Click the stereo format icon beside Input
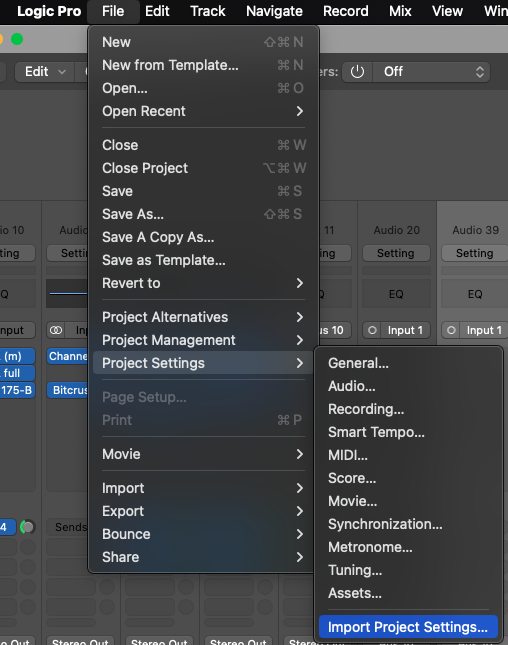 click(x=56, y=330)
